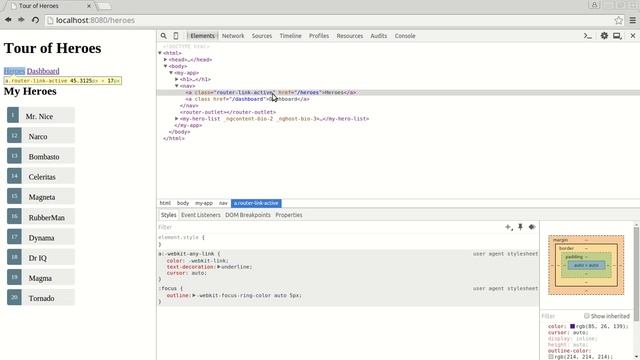The width and height of the screenshot is (640, 360).
Task: Open the DevTools console drawer icon
Action: tap(588, 36)
